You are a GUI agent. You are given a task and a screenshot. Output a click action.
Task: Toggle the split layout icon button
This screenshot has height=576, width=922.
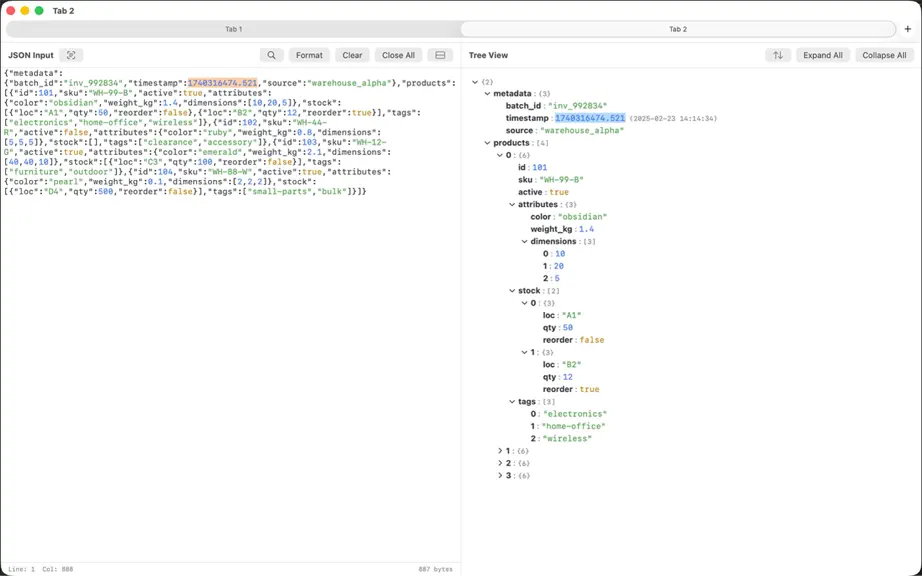coord(440,55)
